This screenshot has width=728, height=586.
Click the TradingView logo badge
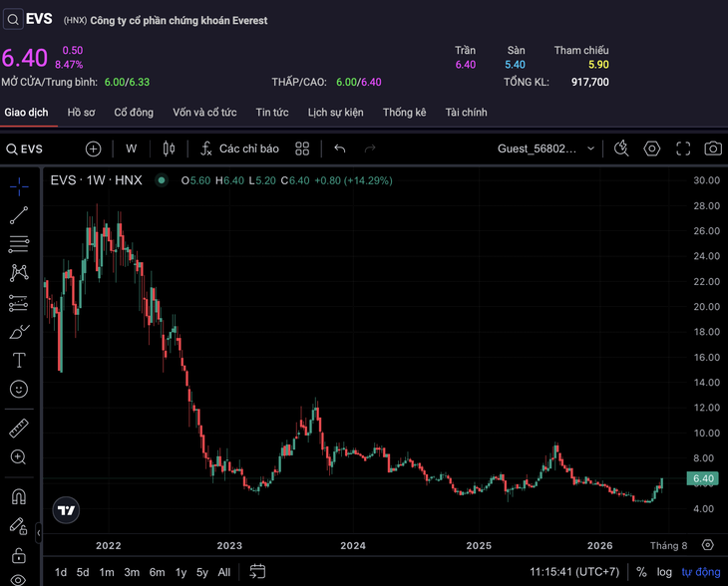66,510
